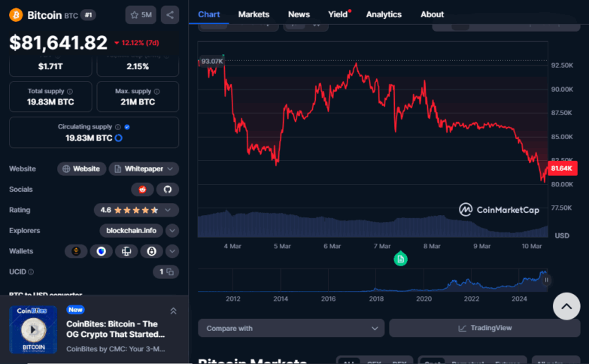Click the circulating supply progress ring
589x364 pixels.
click(118, 138)
